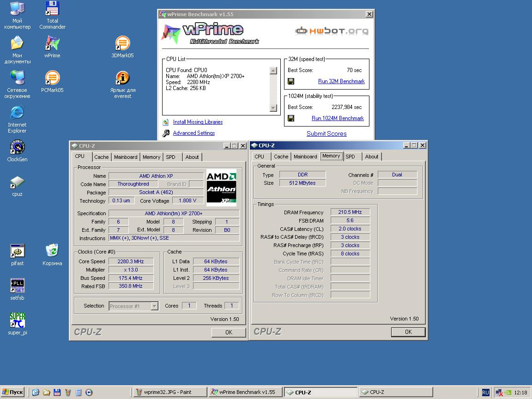The image size is (532, 399).
Task: Click the Channels # Dual value
Action: click(x=397, y=175)
